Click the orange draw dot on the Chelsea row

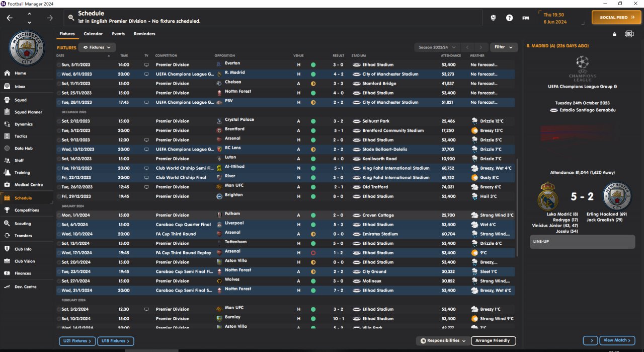pyautogui.click(x=313, y=84)
